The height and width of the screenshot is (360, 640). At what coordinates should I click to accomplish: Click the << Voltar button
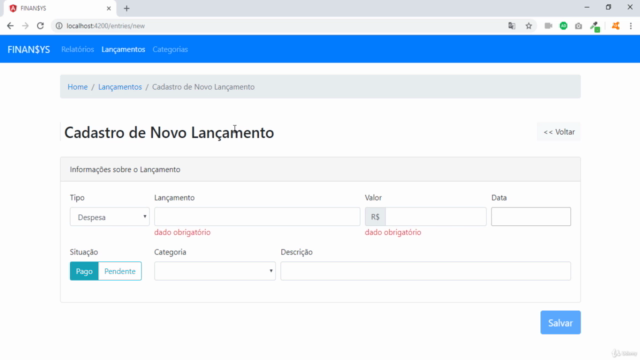(559, 132)
